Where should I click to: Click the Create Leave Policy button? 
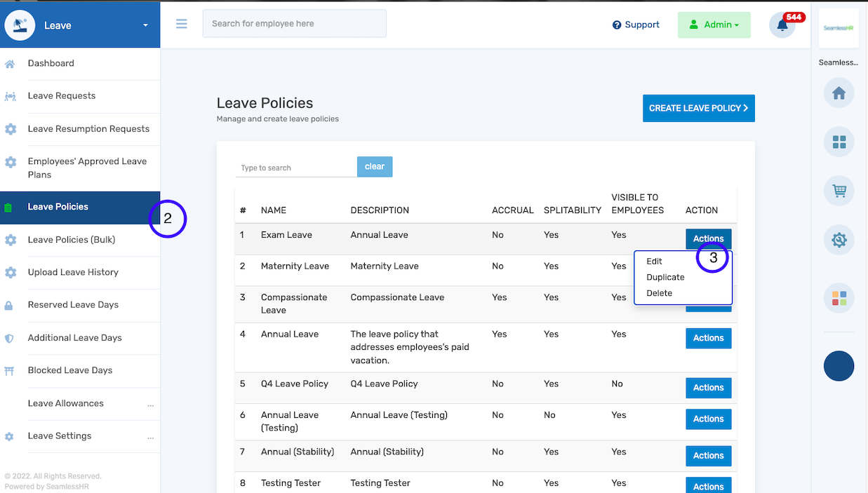698,109
